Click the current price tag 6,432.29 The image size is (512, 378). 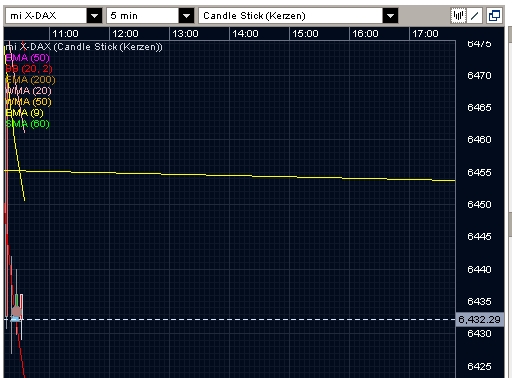pyautogui.click(x=479, y=320)
